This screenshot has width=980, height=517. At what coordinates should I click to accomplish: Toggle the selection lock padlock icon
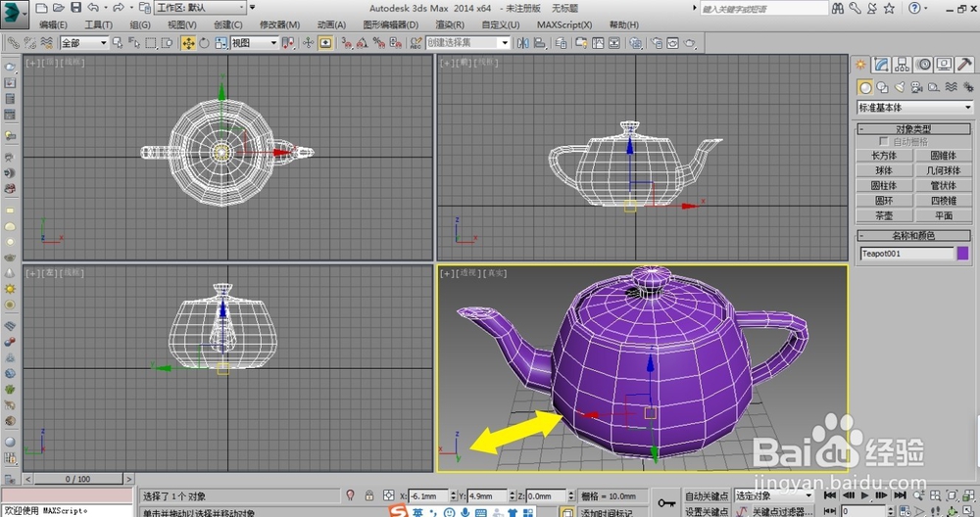[369, 495]
